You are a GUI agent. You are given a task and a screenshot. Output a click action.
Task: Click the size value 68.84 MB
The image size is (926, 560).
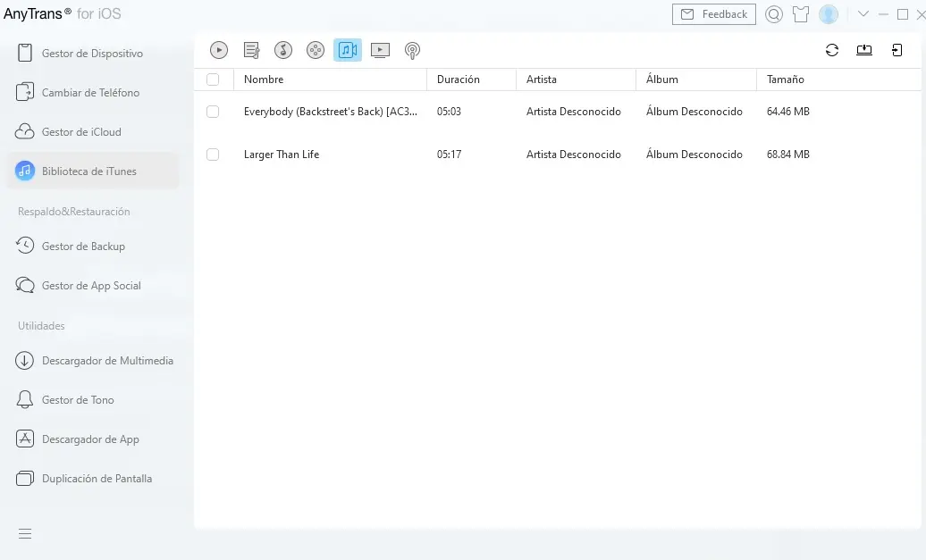click(x=787, y=155)
